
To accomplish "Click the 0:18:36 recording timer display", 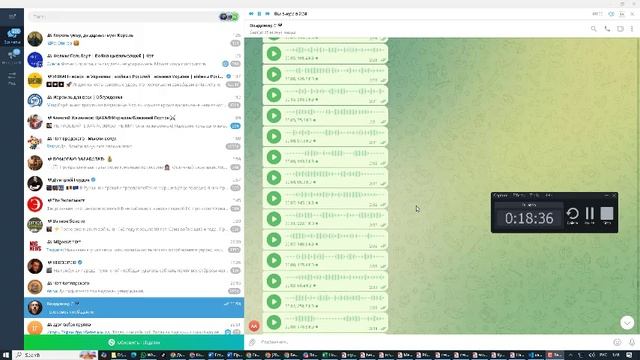I will (529, 218).
